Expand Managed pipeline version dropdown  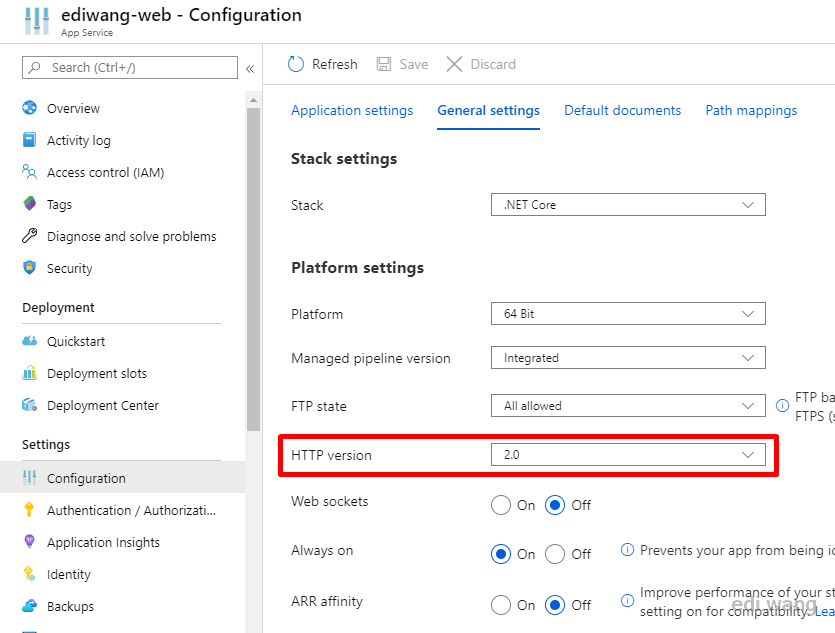(x=628, y=358)
